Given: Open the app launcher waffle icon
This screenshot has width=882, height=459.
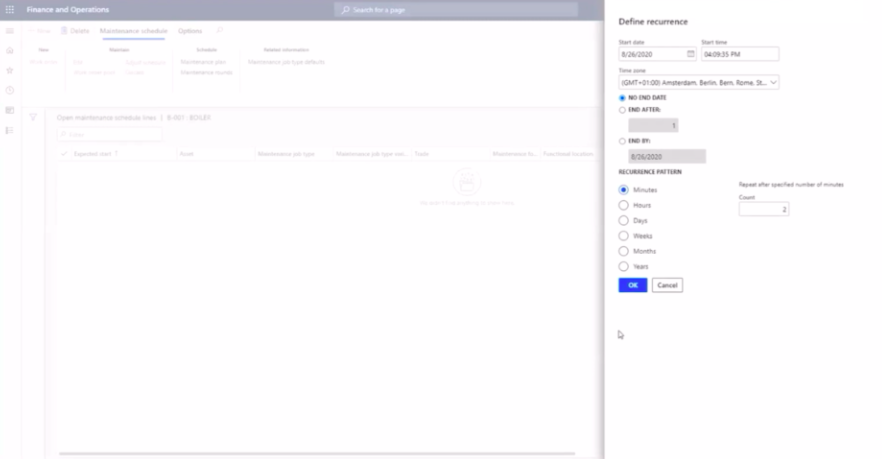Looking at the screenshot, I should coord(10,10).
